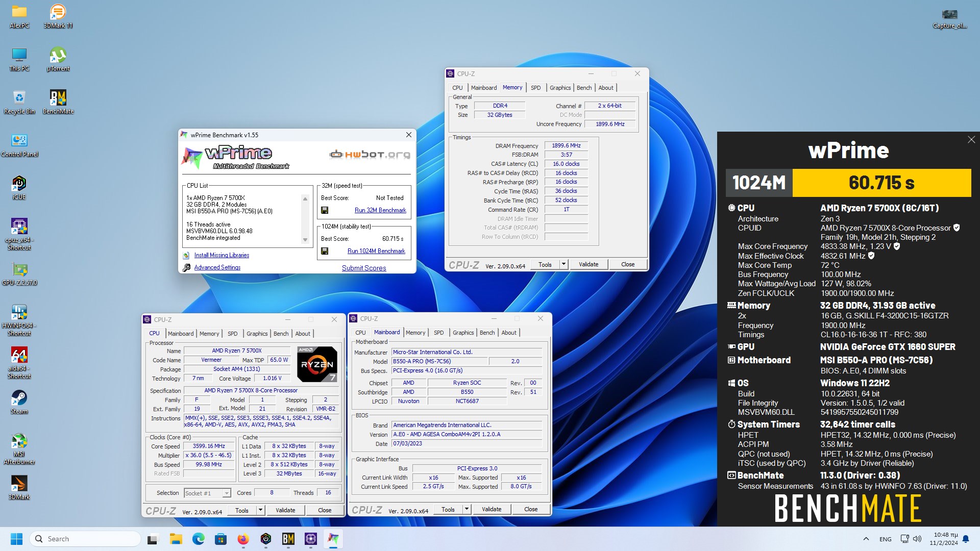This screenshot has height=551, width=980.
Task: Expand the Tools dropdown in the CPU-Z Memory window
Action: (x=563, y=264)
